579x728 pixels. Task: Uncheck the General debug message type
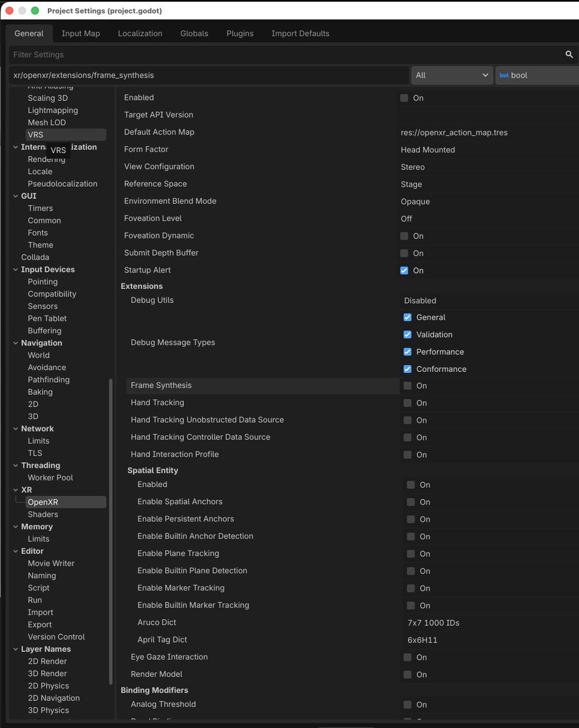pyautogui.click(x=407, y=317)
